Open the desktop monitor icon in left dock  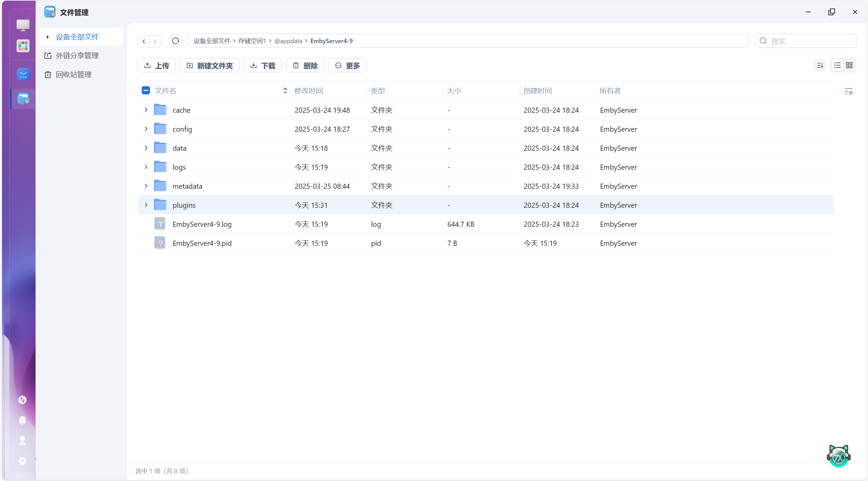23,25
